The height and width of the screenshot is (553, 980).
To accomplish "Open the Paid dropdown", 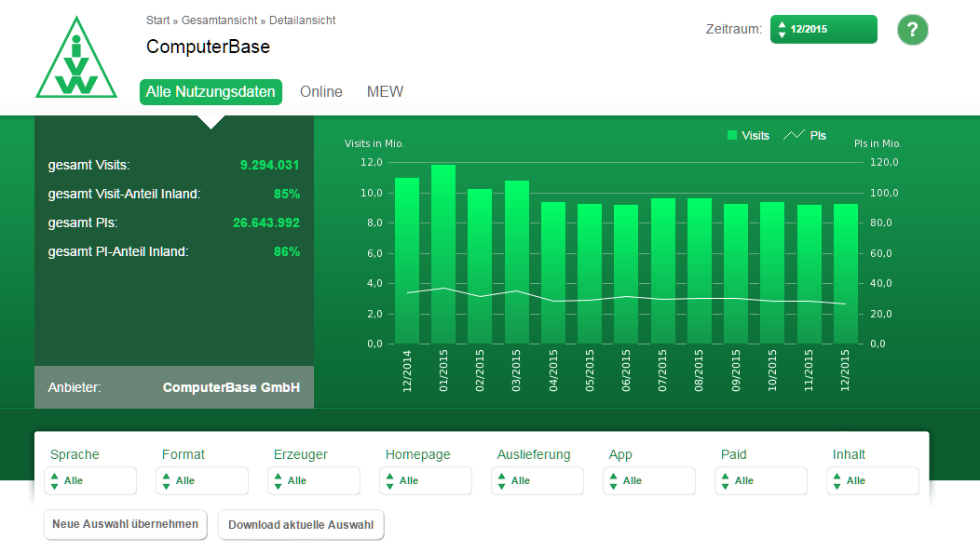I will (761, 480).
